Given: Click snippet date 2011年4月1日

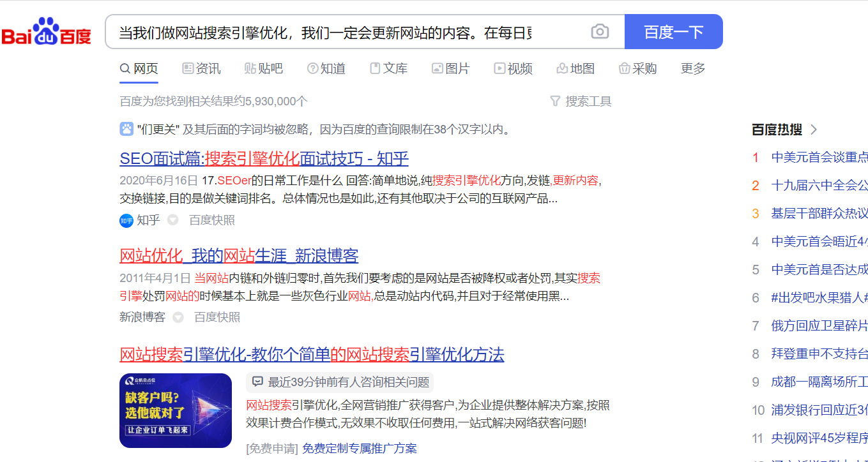Looking at the screenshot, I should (155, 278).
